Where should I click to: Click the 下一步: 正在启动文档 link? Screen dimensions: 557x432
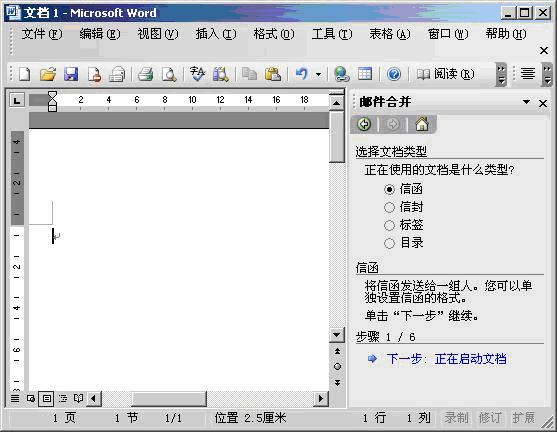tap(447, 359)
